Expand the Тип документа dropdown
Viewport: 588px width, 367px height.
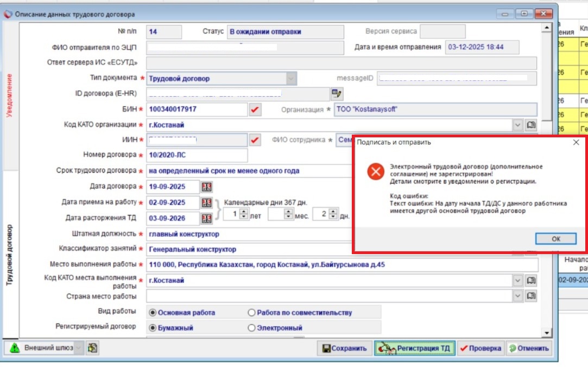click(x=292, y=79)
